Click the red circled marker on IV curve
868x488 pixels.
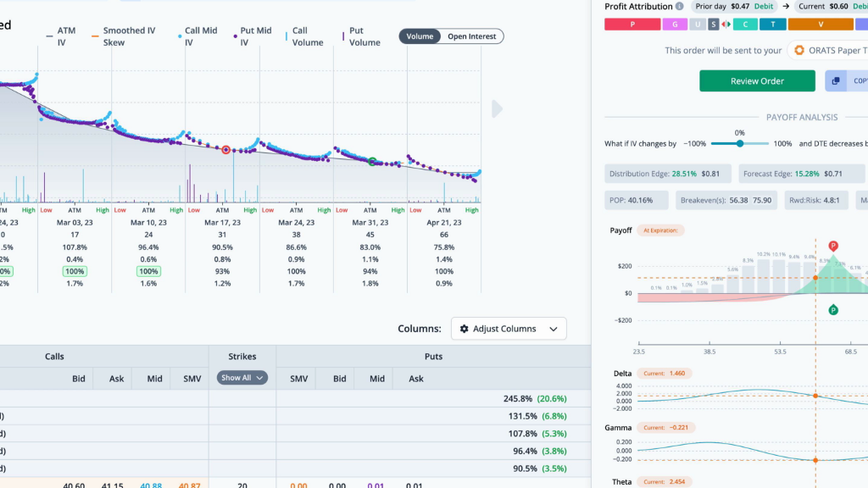(x=226, y=150)
